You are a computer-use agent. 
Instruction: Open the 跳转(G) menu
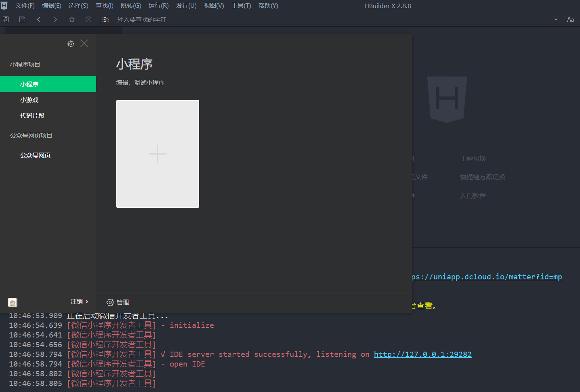(131, 6)
